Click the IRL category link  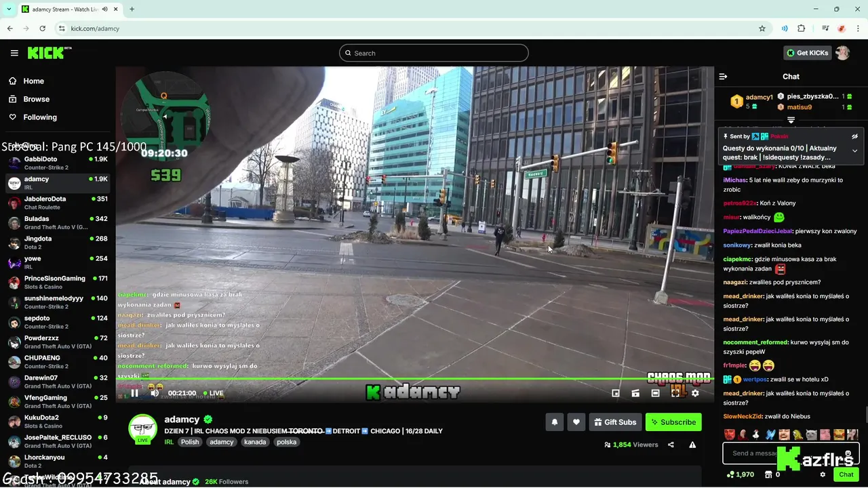coord(169,442)
